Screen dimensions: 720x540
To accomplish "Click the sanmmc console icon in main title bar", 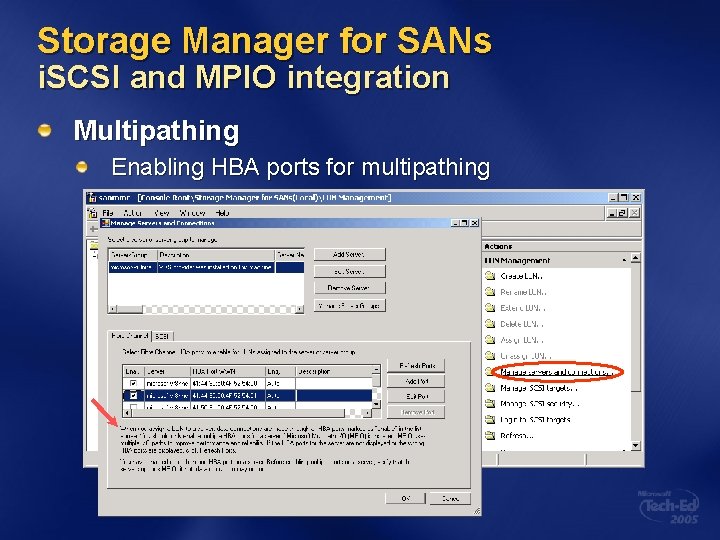I will point(92,197).
